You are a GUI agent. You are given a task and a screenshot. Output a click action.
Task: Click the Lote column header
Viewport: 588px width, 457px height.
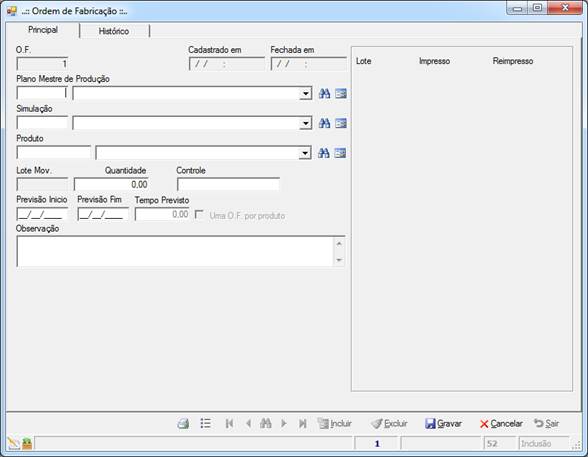(x=363, y=61)
